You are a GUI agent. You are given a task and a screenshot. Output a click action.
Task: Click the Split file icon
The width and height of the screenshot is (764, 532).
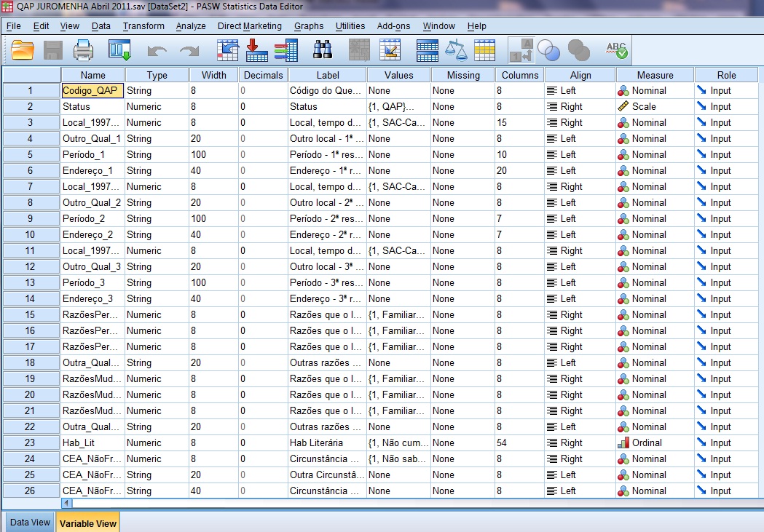[428, 50]
